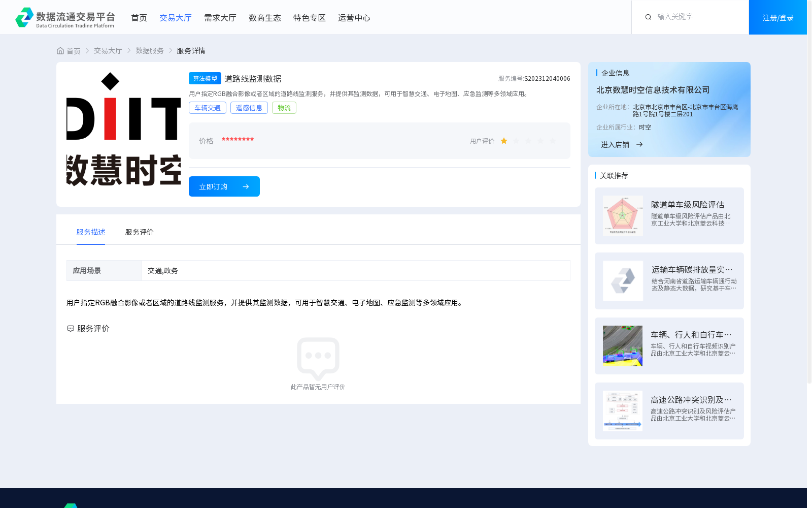Click 数据服务 breadcrumb link
812x508 pixels.
click(x=150, y=51)
